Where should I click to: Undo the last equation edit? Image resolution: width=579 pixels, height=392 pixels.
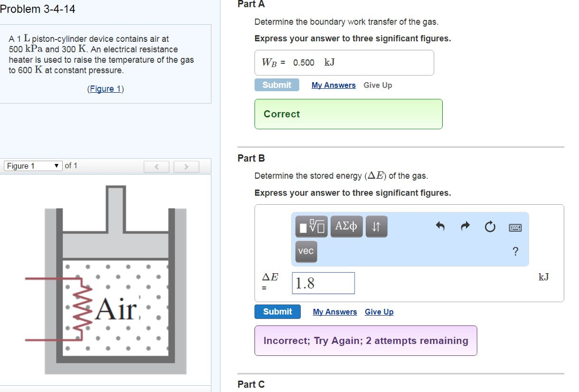[x=441, y=225]
